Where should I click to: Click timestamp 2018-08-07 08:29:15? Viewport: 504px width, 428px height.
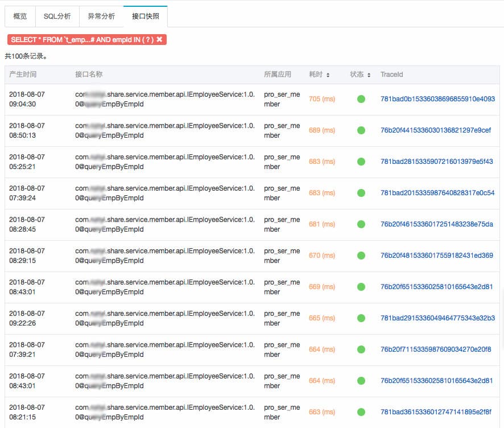pyautogui.click(x=27, y=256)
